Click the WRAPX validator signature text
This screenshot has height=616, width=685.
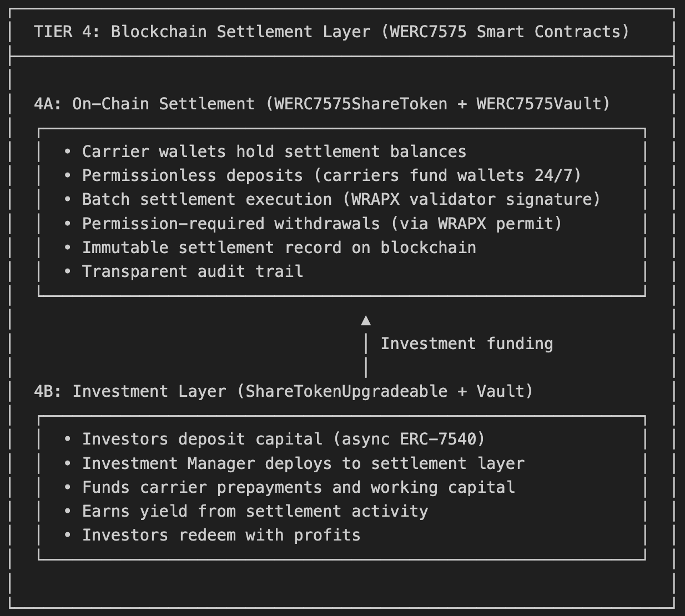coord(472,199)
